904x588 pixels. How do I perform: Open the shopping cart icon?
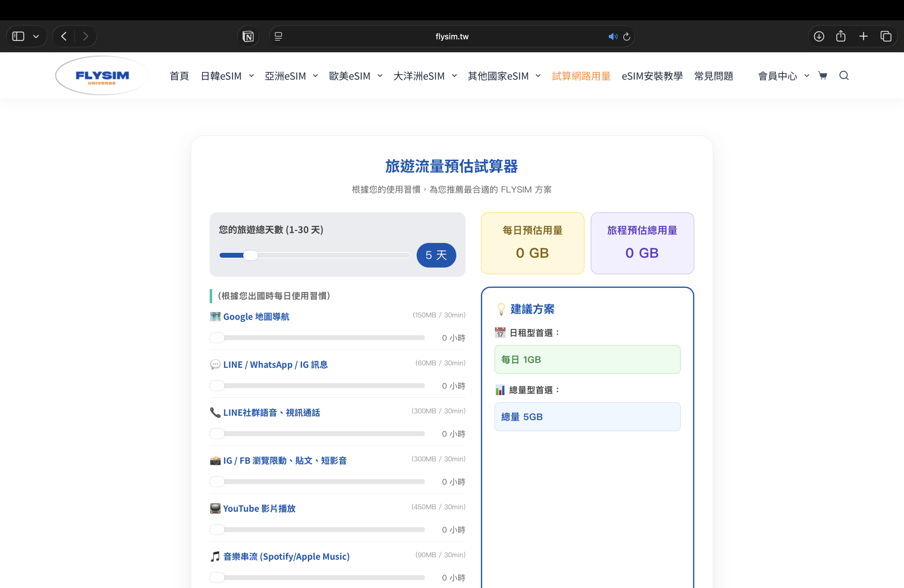click(822, 76)
